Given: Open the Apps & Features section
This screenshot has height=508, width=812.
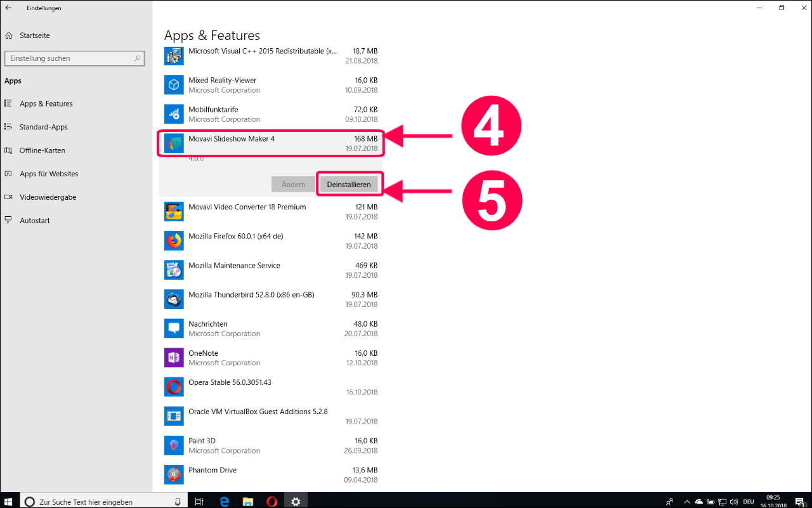Looking at the screenshot, I should pyautogui.click(x=46, y=103).
